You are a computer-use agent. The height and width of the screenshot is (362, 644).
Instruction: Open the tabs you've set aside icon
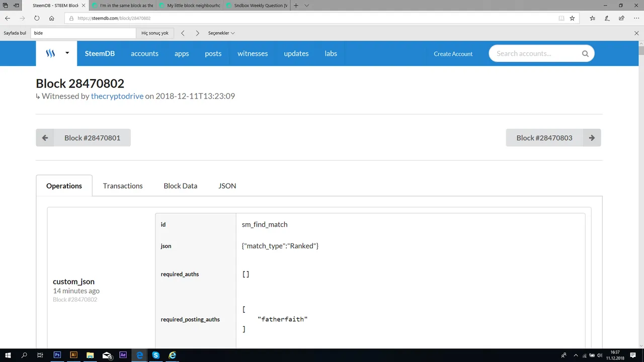click(x=5, y=6)
